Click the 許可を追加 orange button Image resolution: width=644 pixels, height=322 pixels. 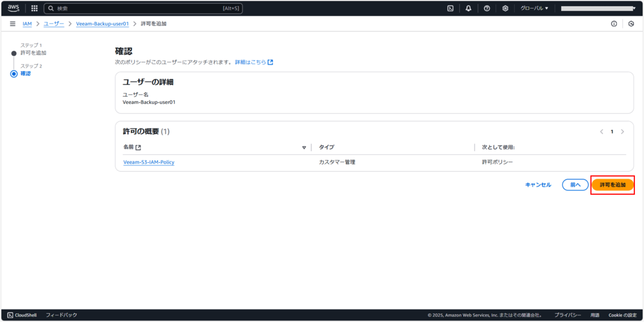click(x=613, y=185)
